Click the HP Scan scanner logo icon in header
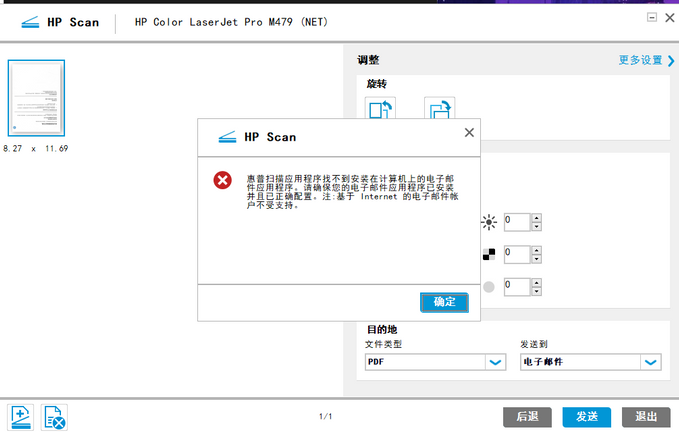This screenshot has width=679, height=432. [30, 22]
